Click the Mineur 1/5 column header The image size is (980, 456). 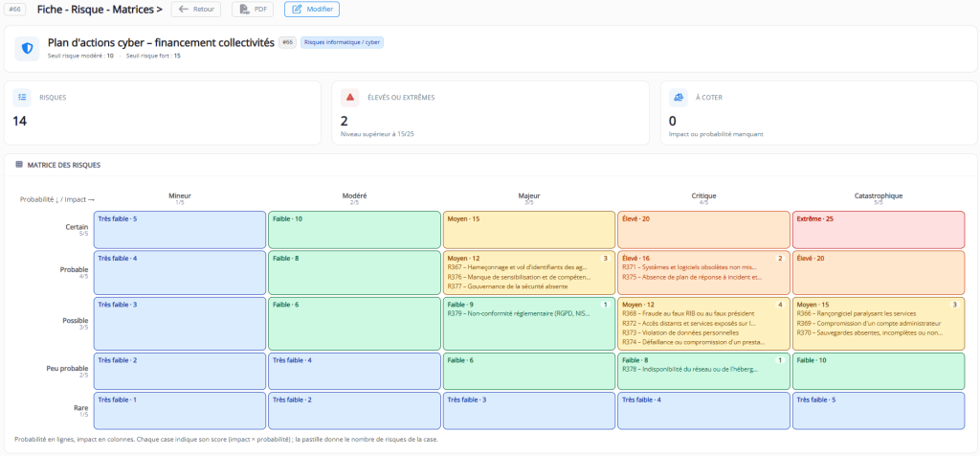(x=180, y=198)
